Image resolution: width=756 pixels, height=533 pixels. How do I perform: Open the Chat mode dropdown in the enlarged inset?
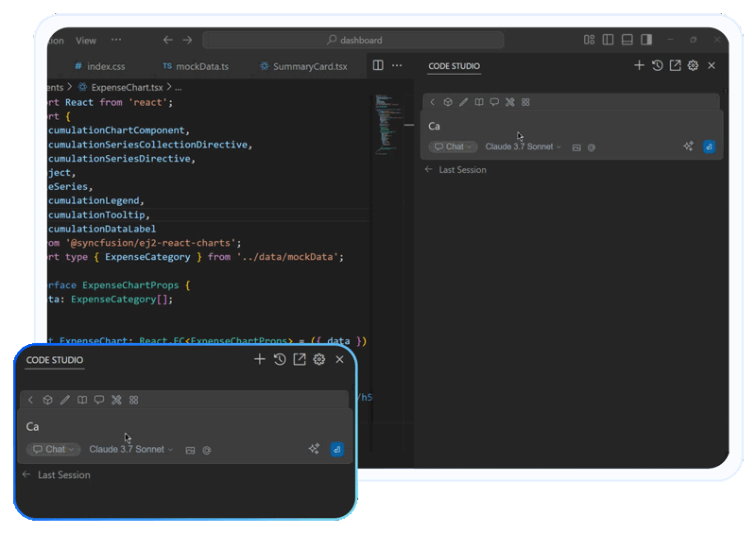coord(54,450)
